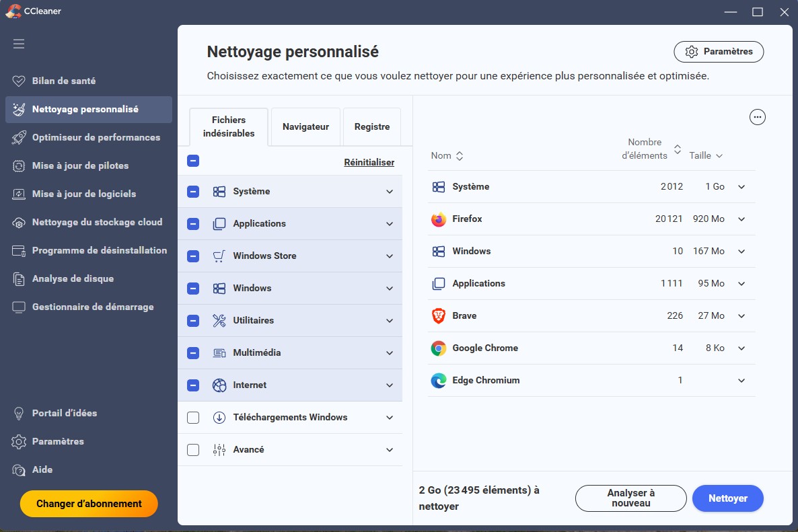This screenshot has height=532, width=798.
Task: Click the Analyse de disque icon
Action: click(19, 278)
